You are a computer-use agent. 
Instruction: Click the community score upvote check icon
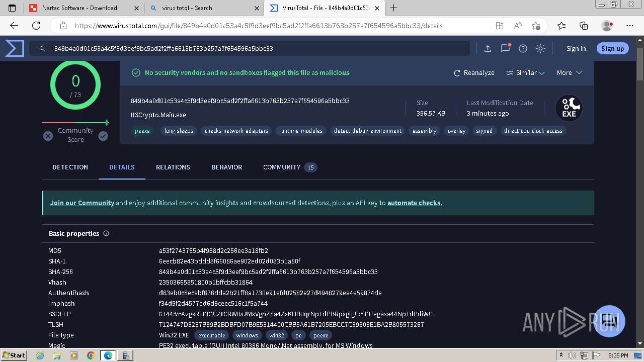(x=103, y=136)
